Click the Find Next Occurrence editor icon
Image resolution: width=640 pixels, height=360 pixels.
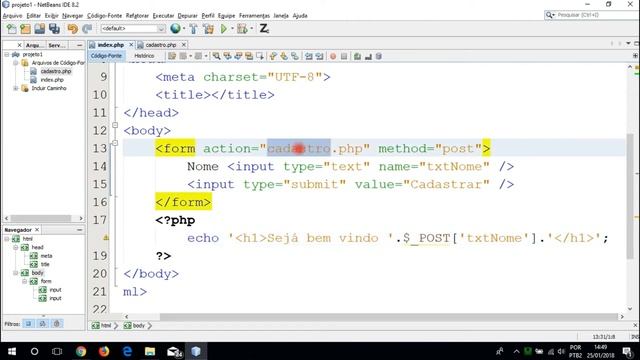238,56
